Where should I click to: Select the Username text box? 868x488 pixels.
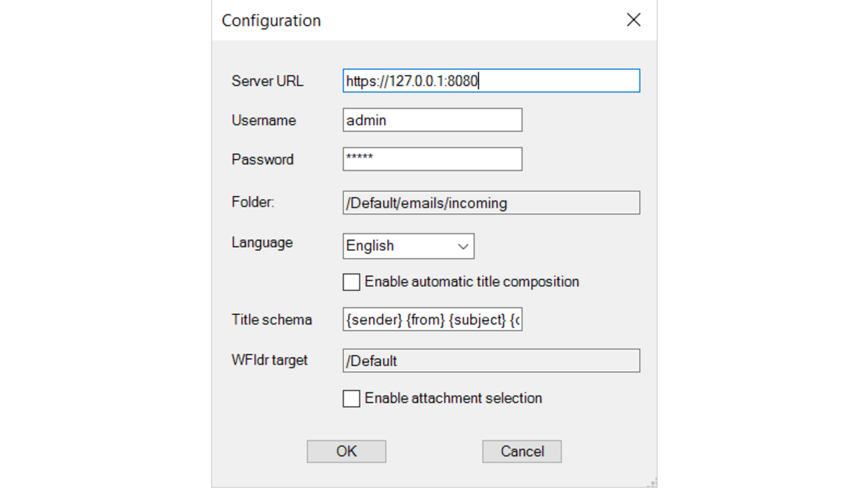click(432, 120)
